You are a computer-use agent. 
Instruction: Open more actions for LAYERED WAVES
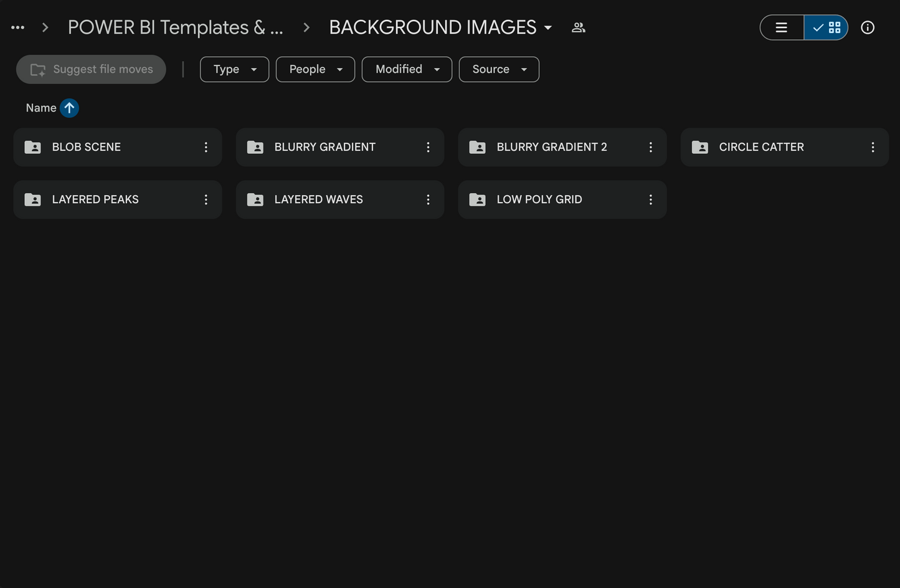coord(429,199)
